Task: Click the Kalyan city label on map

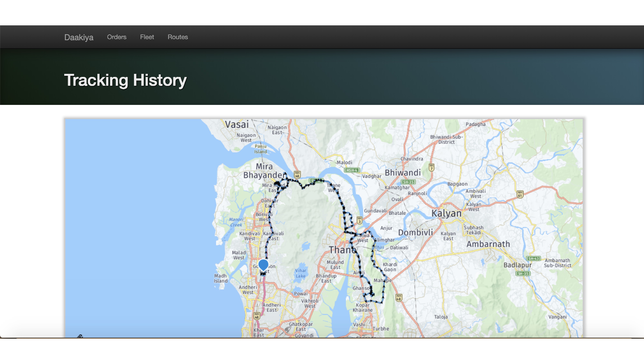Action: (446, 213)
